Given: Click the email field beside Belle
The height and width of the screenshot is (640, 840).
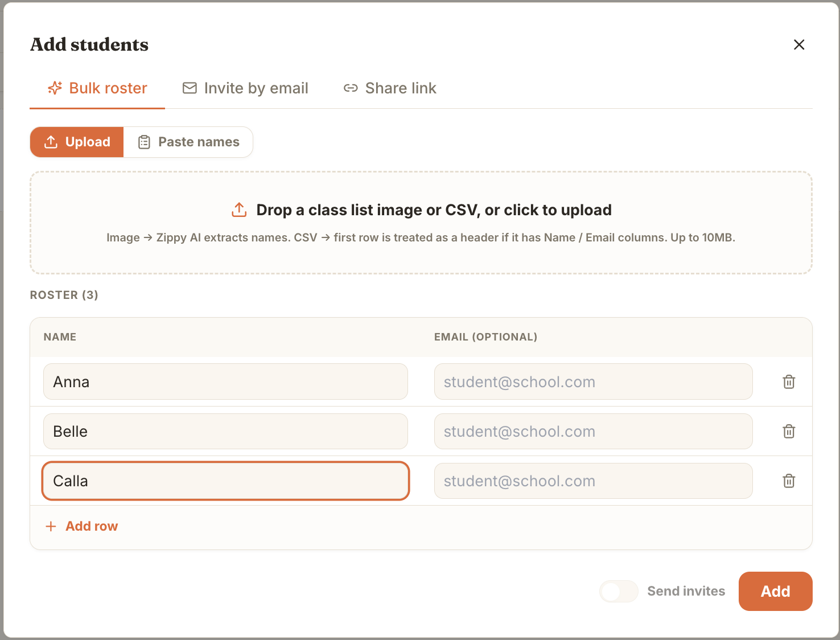Looking at the screenshot, I should 593,431.
